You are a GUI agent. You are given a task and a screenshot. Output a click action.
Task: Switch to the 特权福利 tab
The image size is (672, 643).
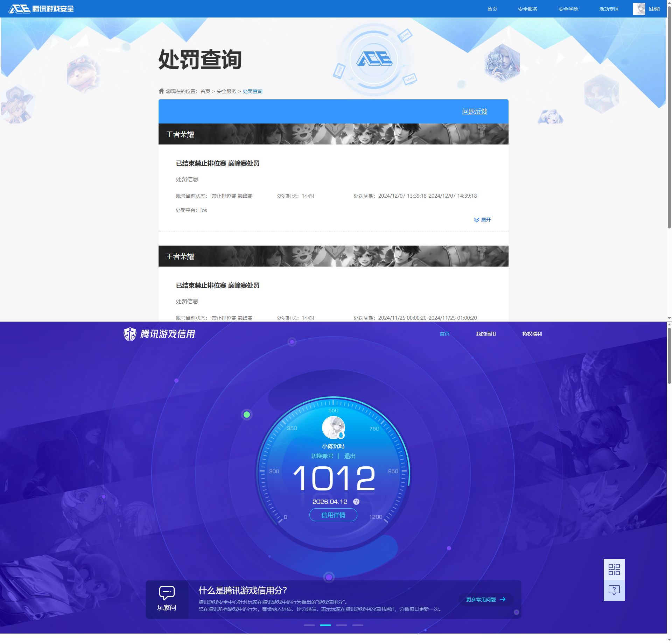(x=531, y=334)
